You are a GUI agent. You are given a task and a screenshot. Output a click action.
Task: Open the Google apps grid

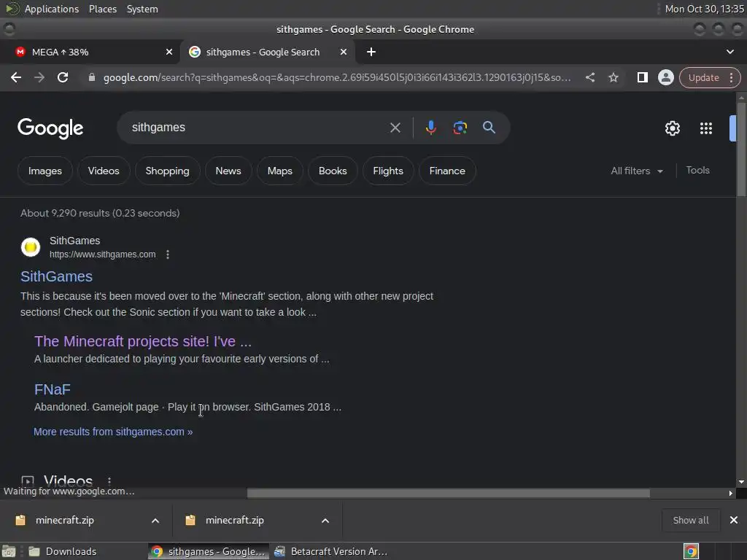tap(705, 128)
